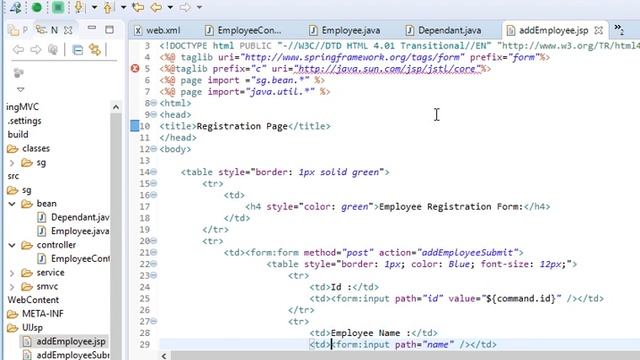Click the green circle toolbar icon

coord(37,7)
